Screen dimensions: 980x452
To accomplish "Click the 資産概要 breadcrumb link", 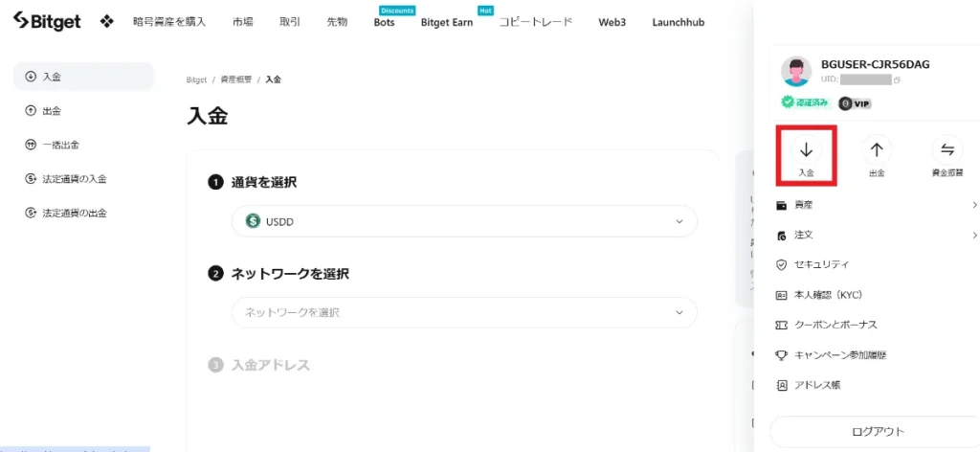I will click(236, 80).
